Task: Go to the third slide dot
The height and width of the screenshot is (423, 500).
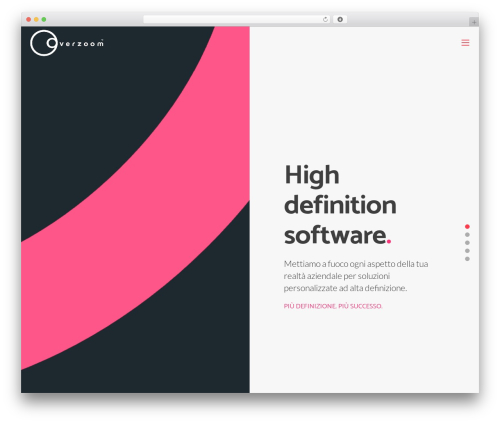Action: (467, 243)
